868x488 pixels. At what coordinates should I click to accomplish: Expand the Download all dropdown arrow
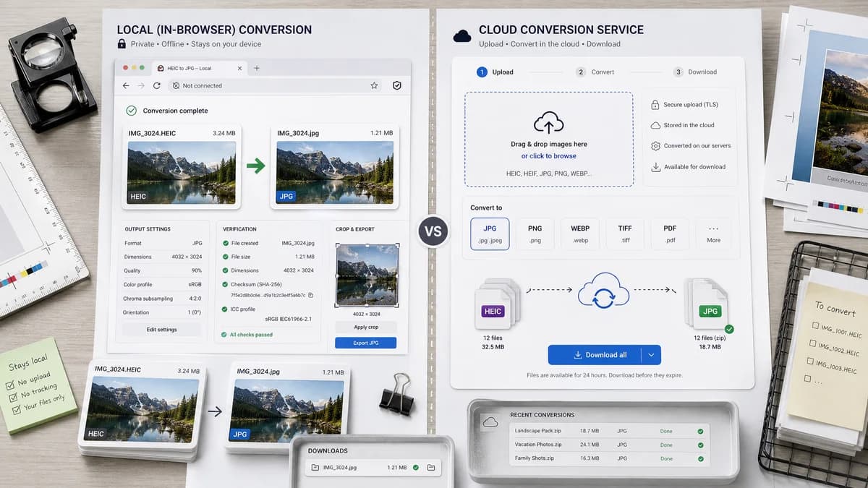click(x=651, y=355)
